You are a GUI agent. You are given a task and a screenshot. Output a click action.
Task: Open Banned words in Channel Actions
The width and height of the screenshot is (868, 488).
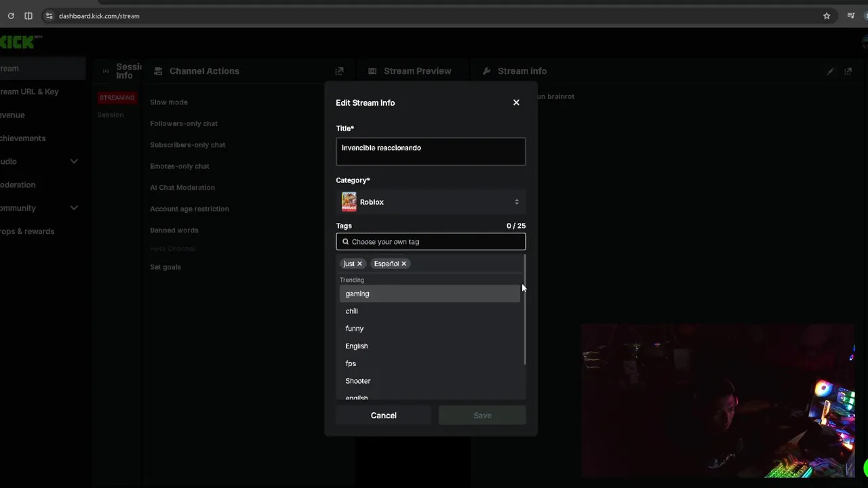[174, 230]
